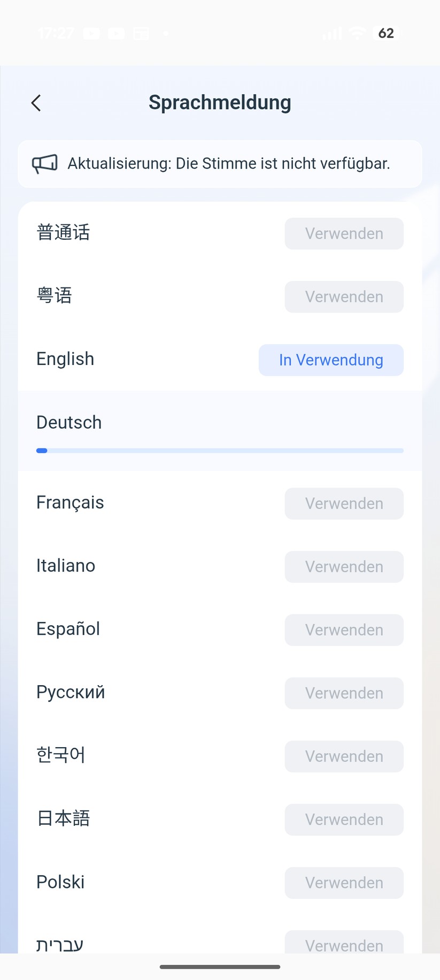
Task: Click Verwenden beside 日本語
Action: pos(344,819)
